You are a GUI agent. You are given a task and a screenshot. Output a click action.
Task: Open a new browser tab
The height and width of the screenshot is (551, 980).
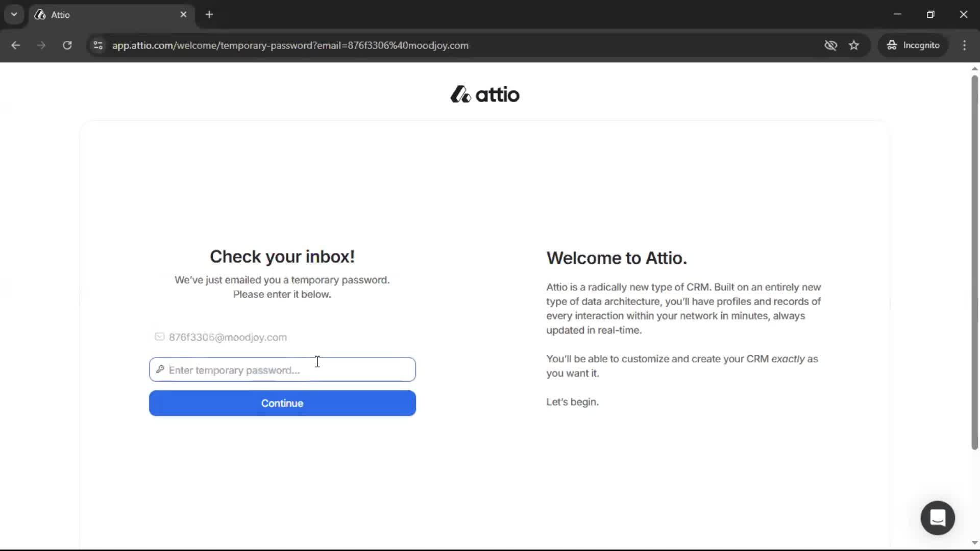pos(209,14)
